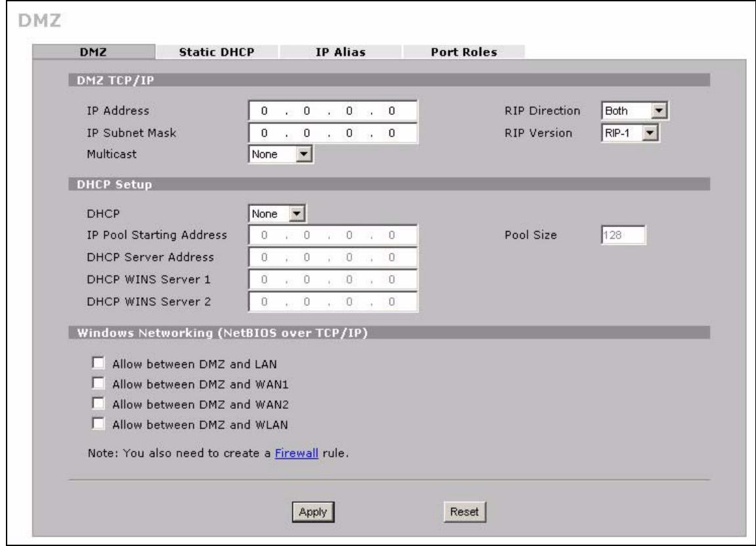The height and width of the screenshot is (546, 756).
Task: Enable Allow between DMZ and WAN1
Action: coord(98,383)
